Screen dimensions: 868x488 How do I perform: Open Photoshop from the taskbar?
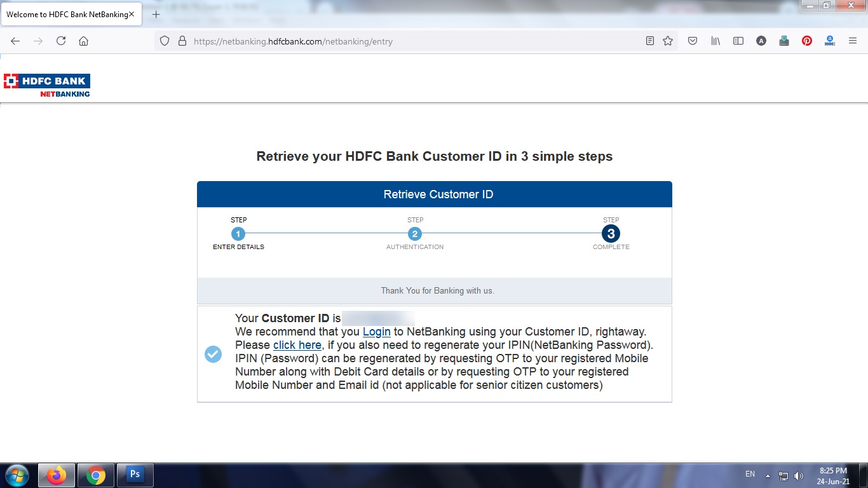point(135,475)
